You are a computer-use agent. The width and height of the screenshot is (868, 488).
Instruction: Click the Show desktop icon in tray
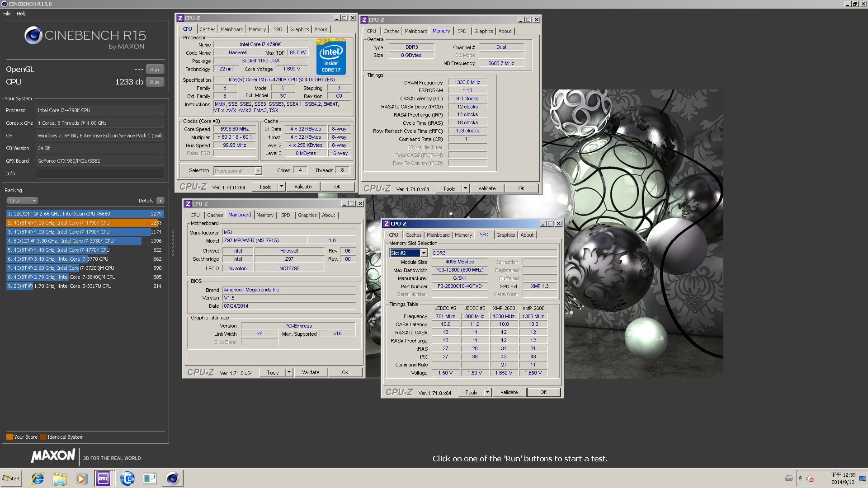pos(863,479)
